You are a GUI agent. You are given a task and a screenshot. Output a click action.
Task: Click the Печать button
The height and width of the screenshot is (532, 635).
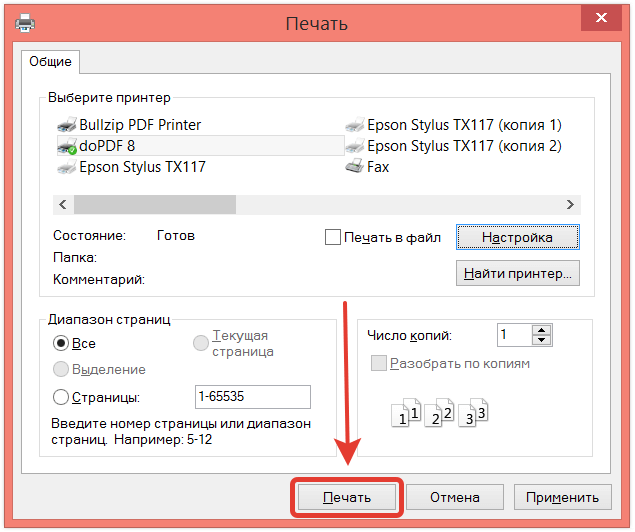pyautogui.click(x=347, y=497)
